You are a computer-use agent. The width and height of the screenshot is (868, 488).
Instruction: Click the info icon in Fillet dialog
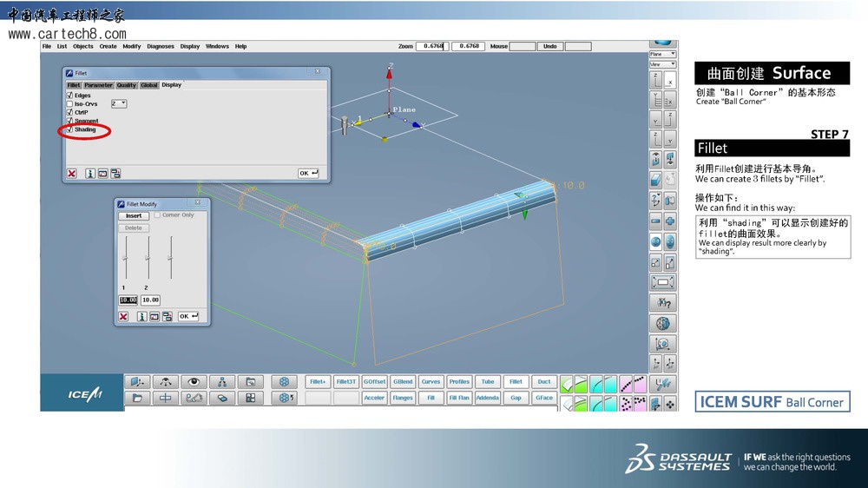(90, 174)
